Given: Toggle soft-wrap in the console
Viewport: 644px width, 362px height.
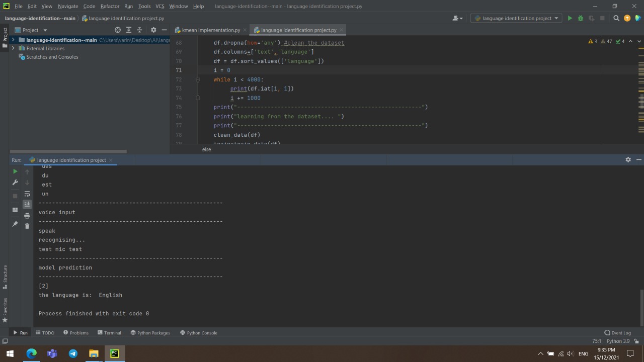Looking at the screenshot, I should (x=27, y=194).
